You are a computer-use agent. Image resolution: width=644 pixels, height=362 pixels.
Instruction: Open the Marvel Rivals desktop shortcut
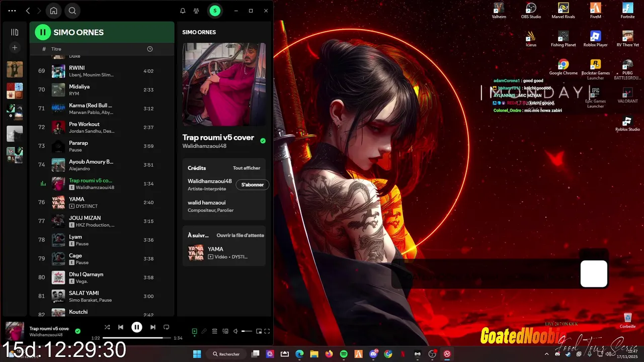coord(563,11)
